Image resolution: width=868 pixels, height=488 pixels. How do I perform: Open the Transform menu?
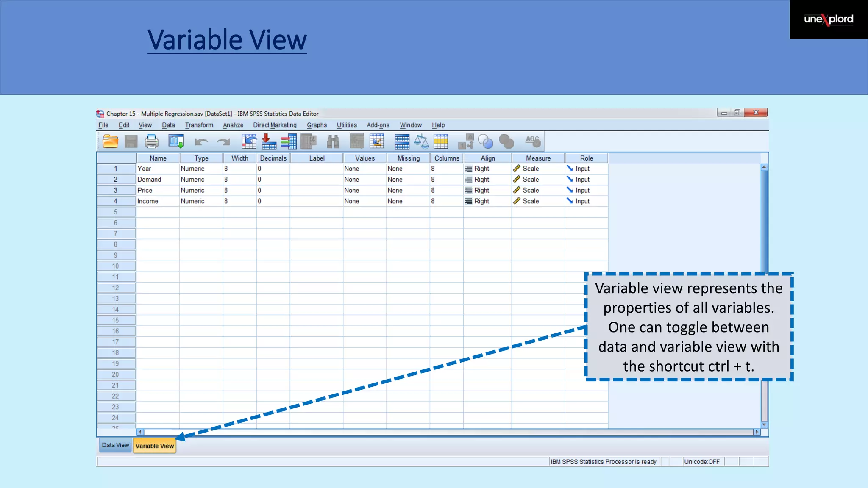coord(199,125)
